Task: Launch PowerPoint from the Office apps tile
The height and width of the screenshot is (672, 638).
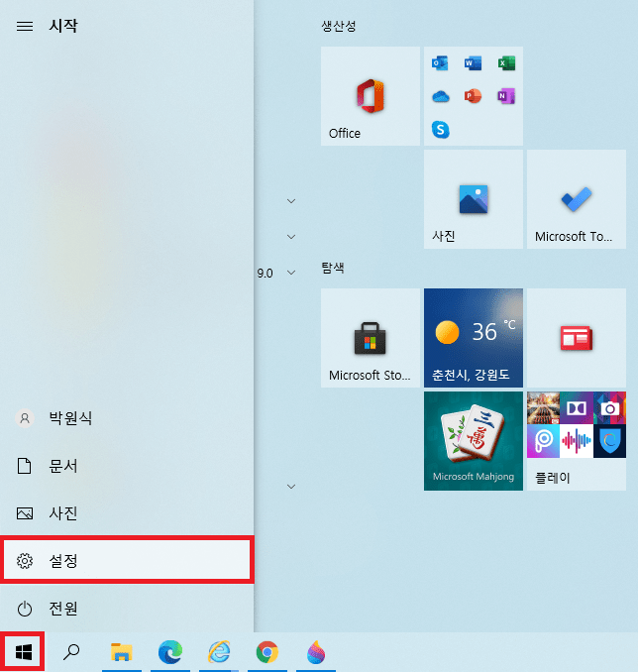Action: (473, 96)
